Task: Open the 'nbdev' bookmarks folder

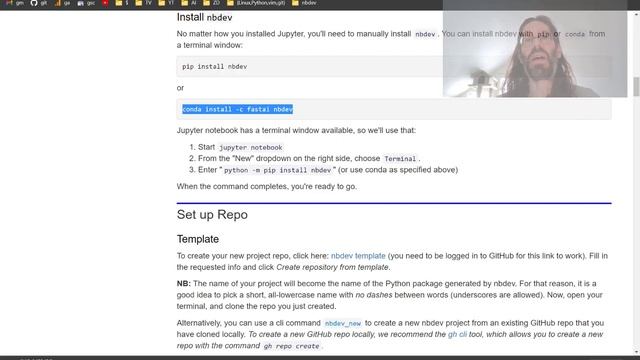Action: tap(304, 3)
